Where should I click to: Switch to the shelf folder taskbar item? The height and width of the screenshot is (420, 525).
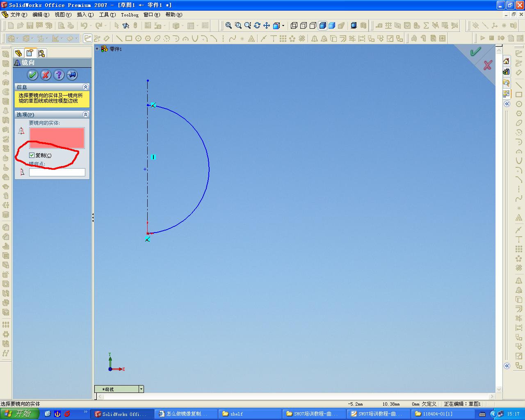pyautogui.click(x=250, y=414)
